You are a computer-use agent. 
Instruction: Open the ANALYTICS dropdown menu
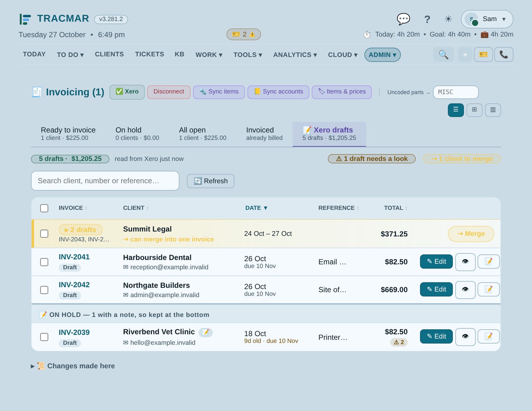295,55
